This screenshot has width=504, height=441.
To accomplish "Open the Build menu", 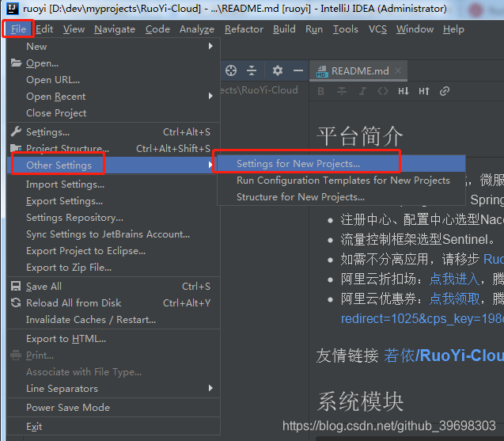I will tap(284, 29).
